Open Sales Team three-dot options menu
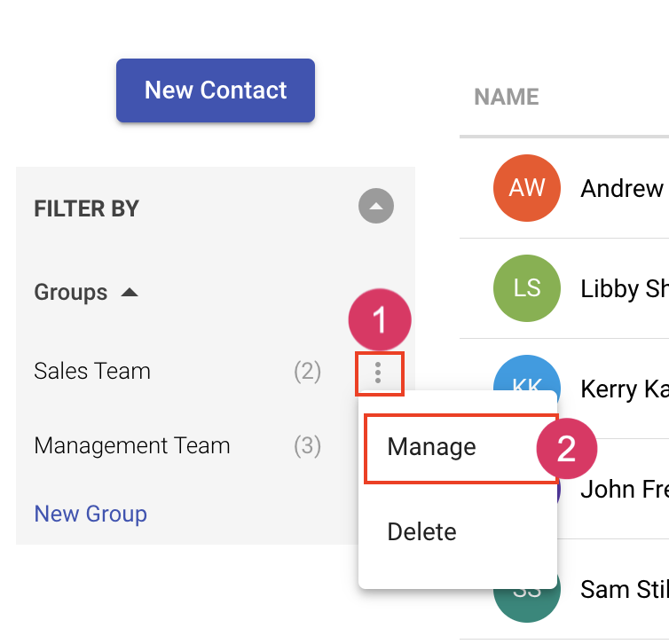This screenshot has height=644, width=669. tap(379, 373)
